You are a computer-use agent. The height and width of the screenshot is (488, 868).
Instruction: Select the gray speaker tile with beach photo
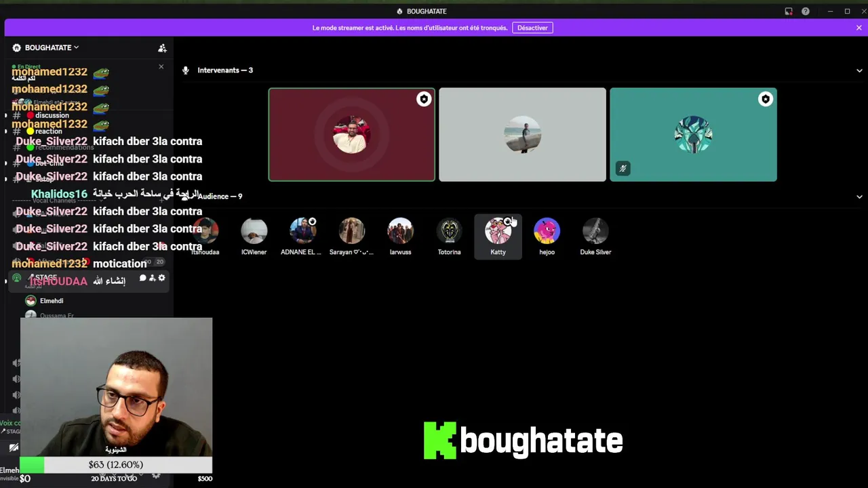pos(522,135)
